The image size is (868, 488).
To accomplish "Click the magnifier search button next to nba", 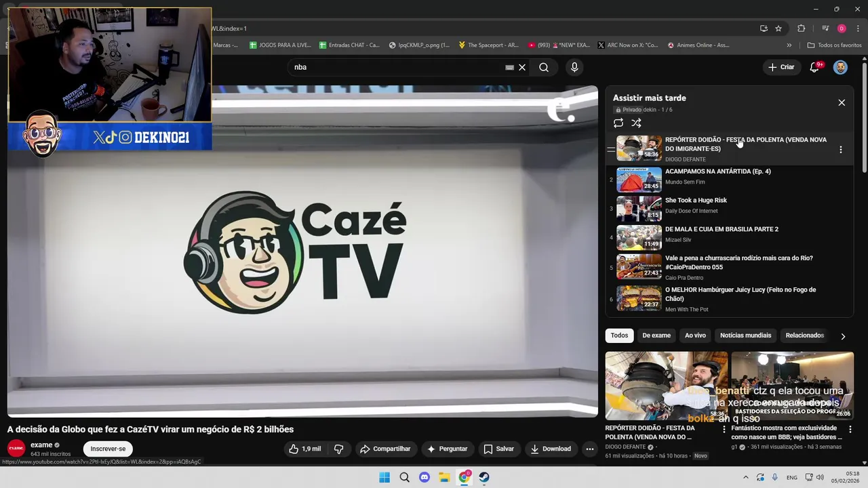I will (544, 67).
